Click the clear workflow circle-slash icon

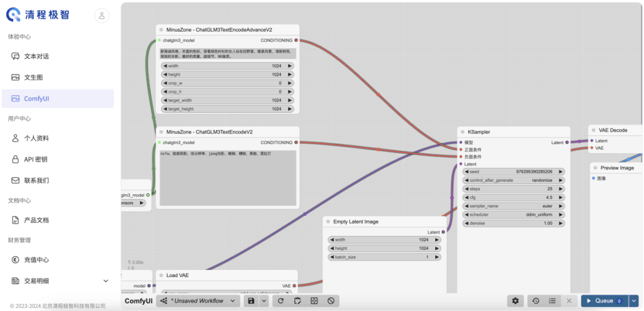[x=331, y=301]
